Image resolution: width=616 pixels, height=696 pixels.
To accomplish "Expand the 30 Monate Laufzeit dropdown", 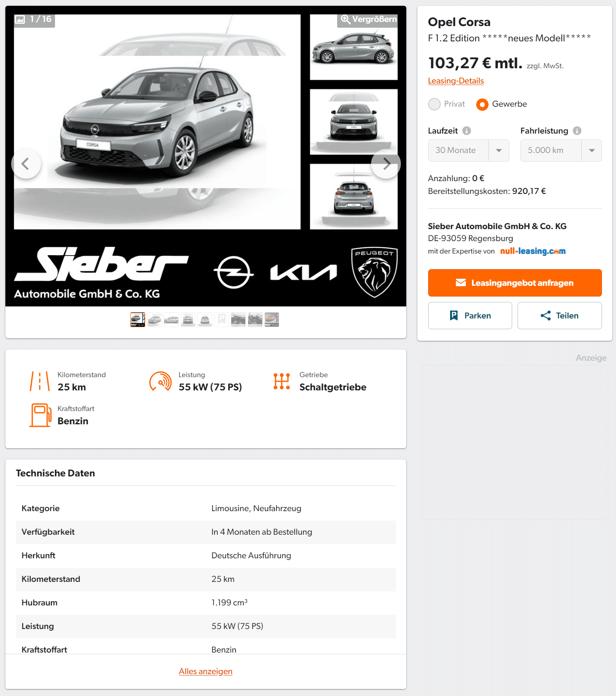I will click(x=468, y=151).
